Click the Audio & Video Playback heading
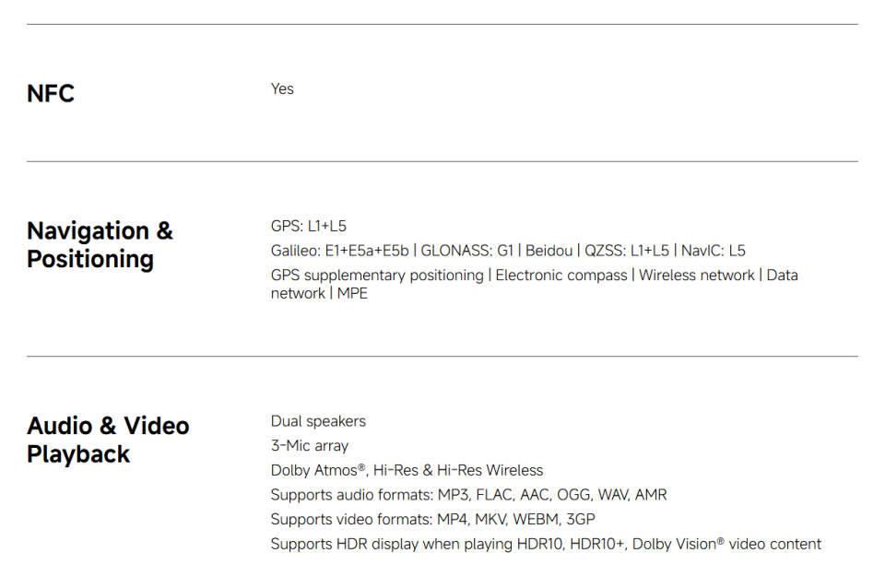Viewport: 885px width, 588px height. pos(108,440)
